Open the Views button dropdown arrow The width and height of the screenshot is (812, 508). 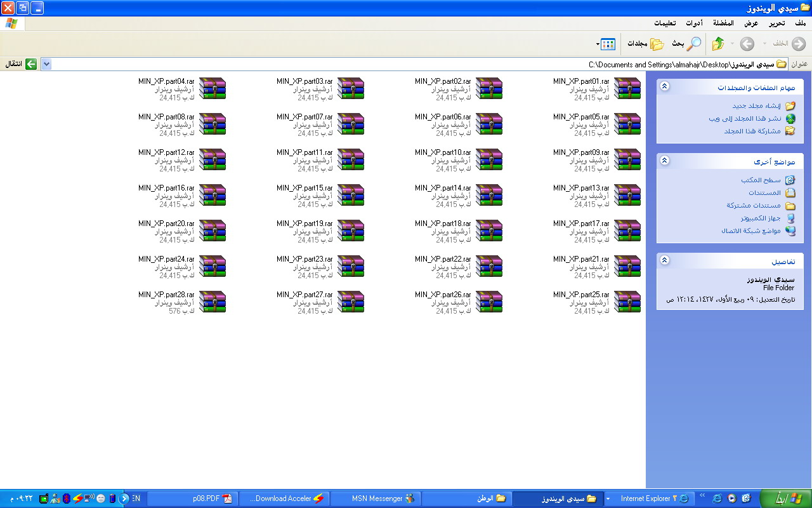(598, 44)
